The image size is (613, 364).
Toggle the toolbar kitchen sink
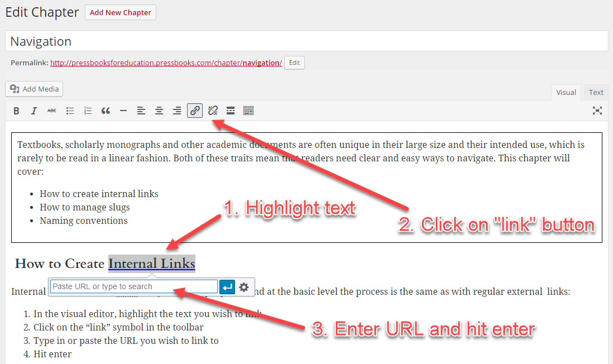click(x=248, y=111)
